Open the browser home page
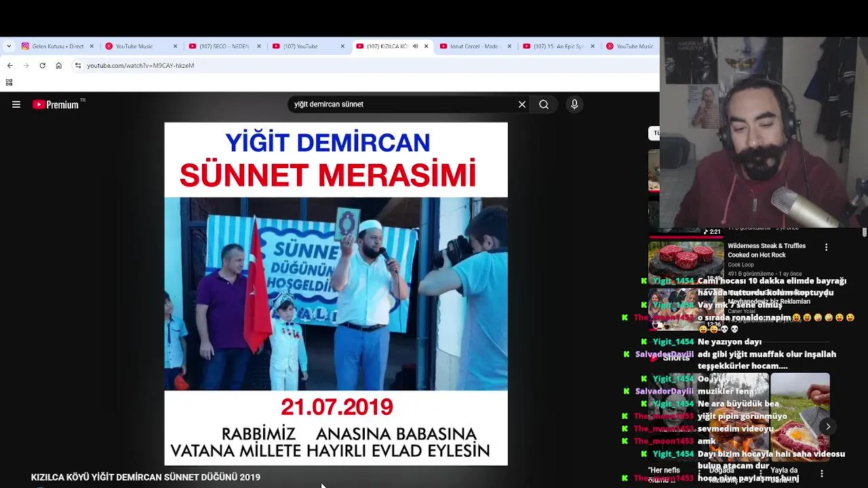This screenshot has width=868, height=488. (58, 66)
